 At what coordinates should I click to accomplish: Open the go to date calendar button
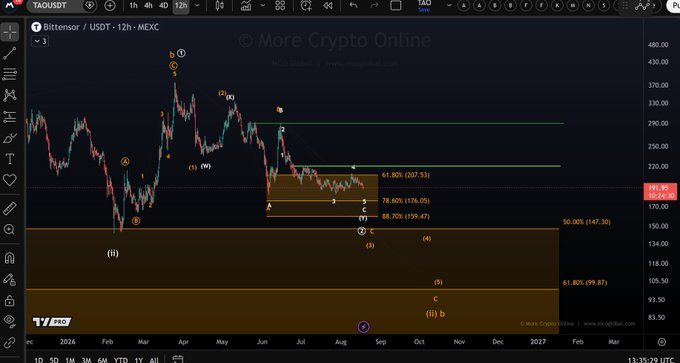coord(178,360)
